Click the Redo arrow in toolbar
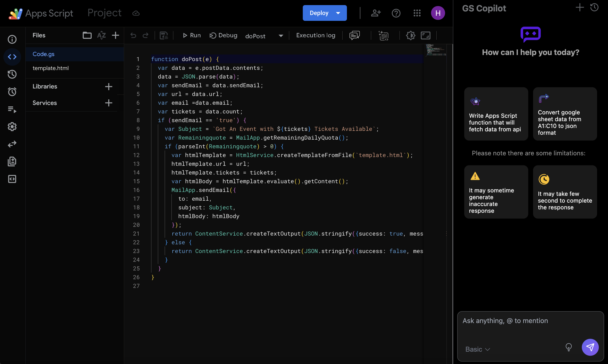 145,36
